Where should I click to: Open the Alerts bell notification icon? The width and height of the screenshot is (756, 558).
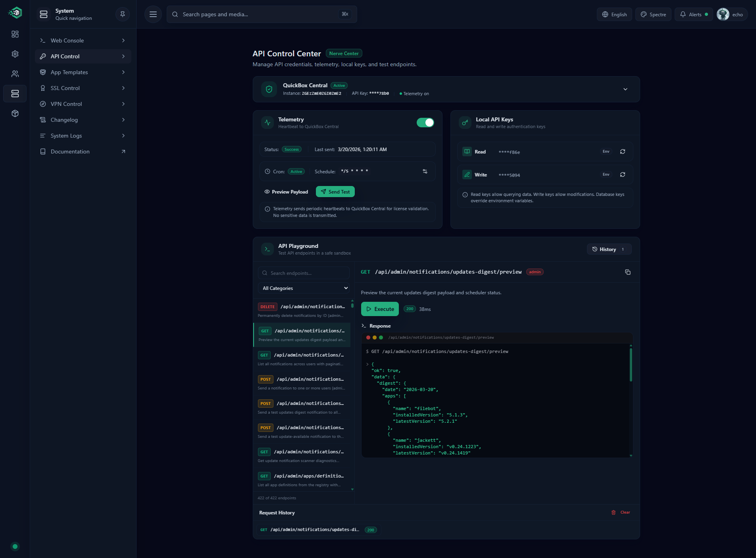tap(693, 14)
